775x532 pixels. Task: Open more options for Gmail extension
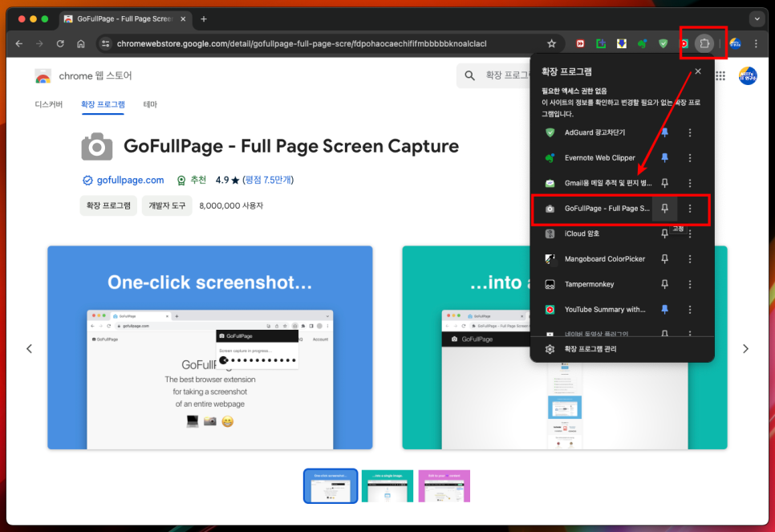click(x=689, y=183)
